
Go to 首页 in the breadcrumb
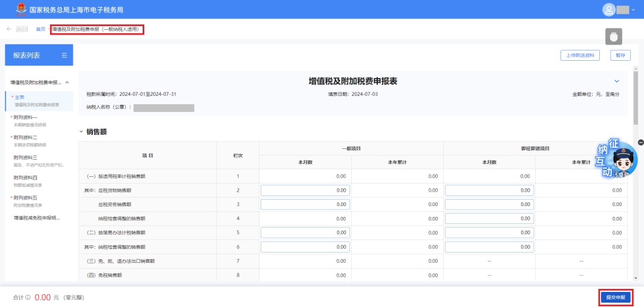pos(41,29)
